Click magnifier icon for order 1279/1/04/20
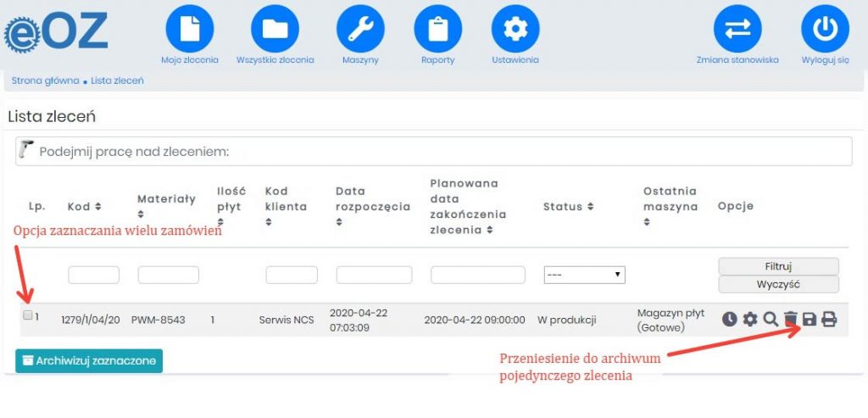The height and width of the screenshot is (418, 868). coord(770,319)
